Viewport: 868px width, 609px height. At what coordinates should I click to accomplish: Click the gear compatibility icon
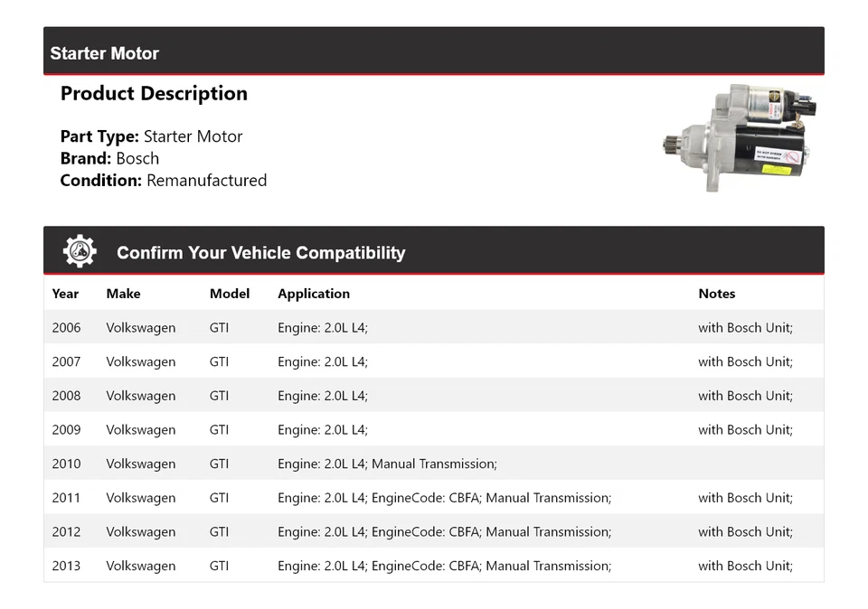point(80,250)
